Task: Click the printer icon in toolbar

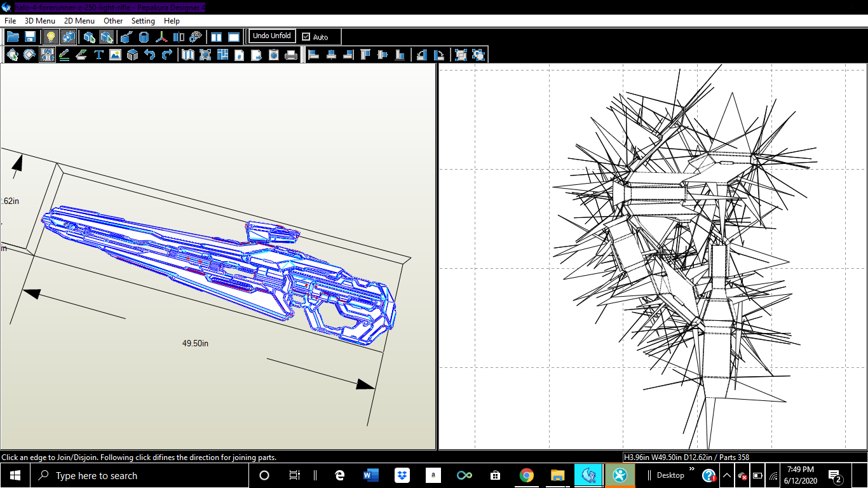Action: click(x=291, y=55)
